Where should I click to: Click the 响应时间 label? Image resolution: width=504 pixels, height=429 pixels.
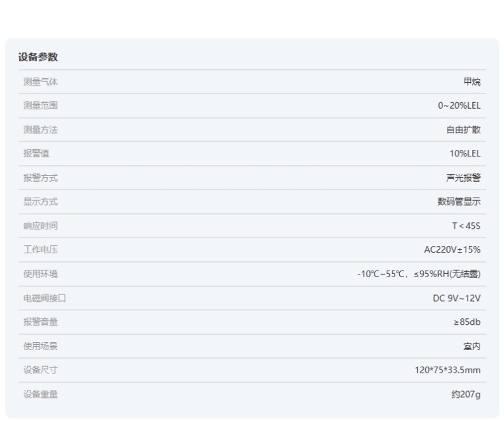tap(40, 225)
